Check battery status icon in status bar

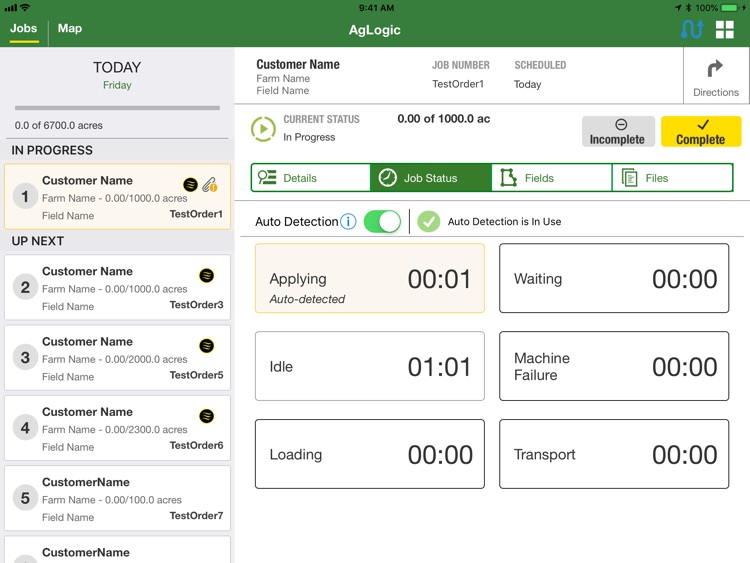(x=729, y=8)
